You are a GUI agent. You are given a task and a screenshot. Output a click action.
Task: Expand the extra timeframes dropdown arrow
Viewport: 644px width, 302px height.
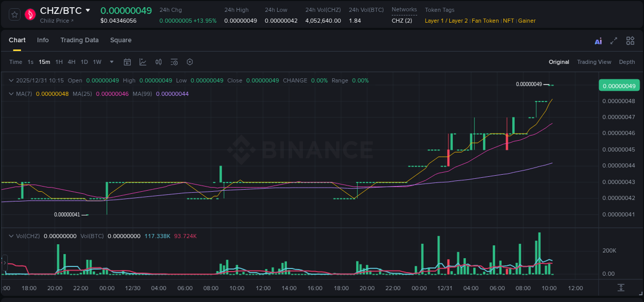coord(111,62)
